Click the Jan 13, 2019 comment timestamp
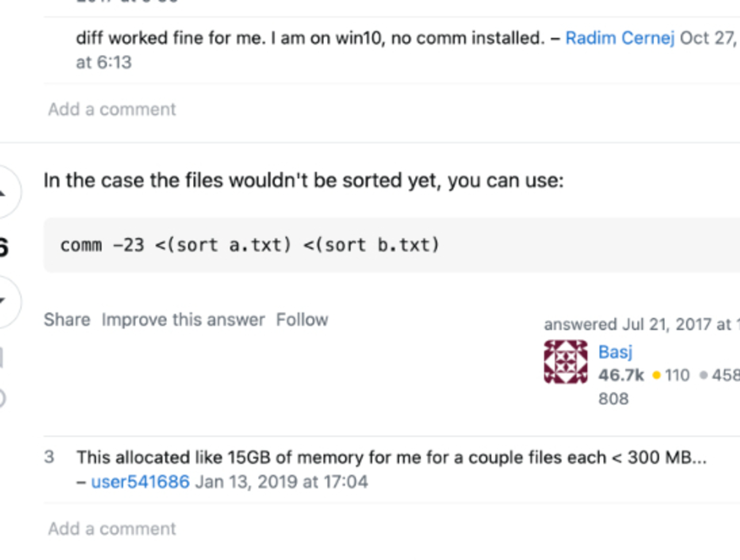Image resolution: width=740 pixels, height=560 pixels. point(281,482)
